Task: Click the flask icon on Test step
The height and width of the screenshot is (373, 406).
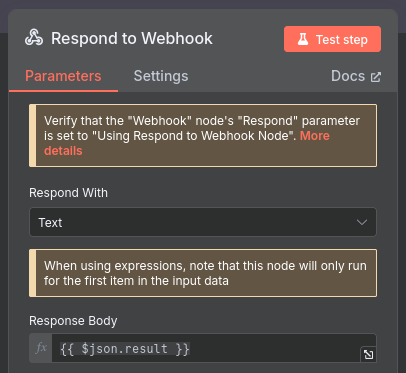Action: point(303,39)
